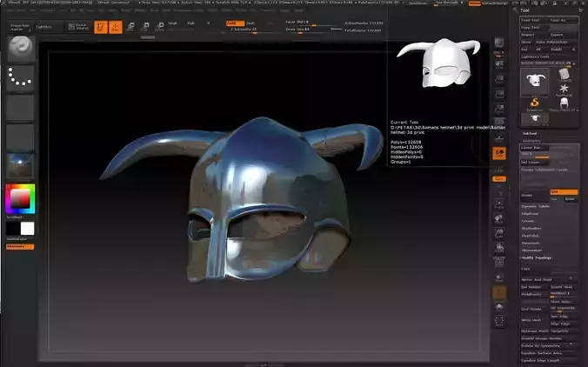Adjust the SDiv level slider
Screen dimensions: 588x367
coord(535,155)
